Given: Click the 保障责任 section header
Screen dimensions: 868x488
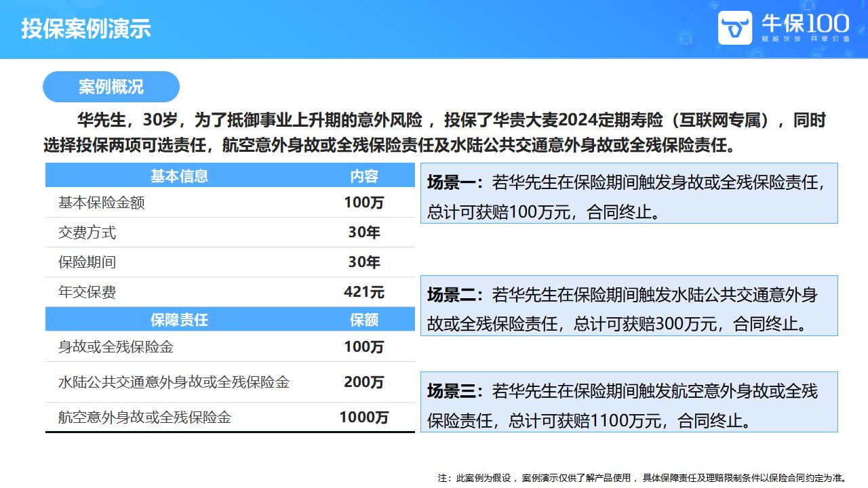Looking at the screenshot, I should 179,320.
